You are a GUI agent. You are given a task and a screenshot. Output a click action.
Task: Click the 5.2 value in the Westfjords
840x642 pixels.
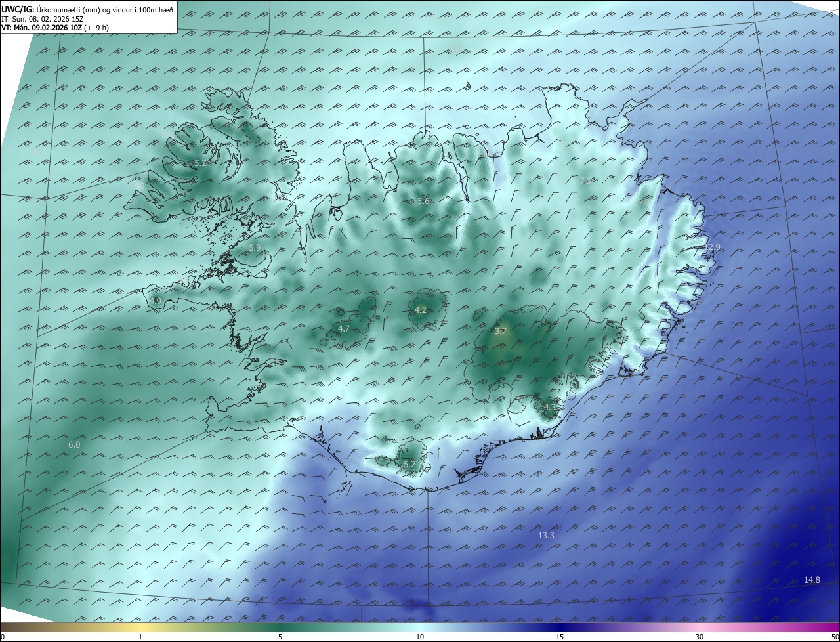200,162
